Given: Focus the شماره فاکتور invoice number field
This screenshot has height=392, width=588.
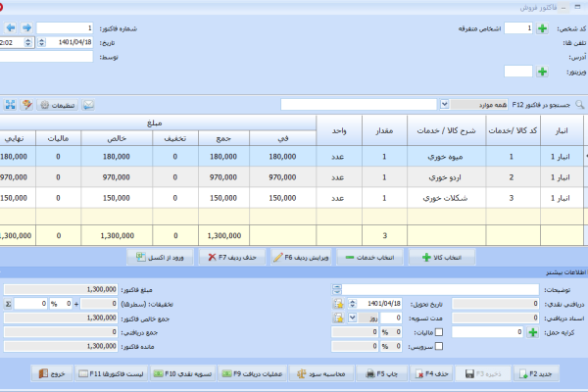Looking at the screenshot, I should pos(65,28).
